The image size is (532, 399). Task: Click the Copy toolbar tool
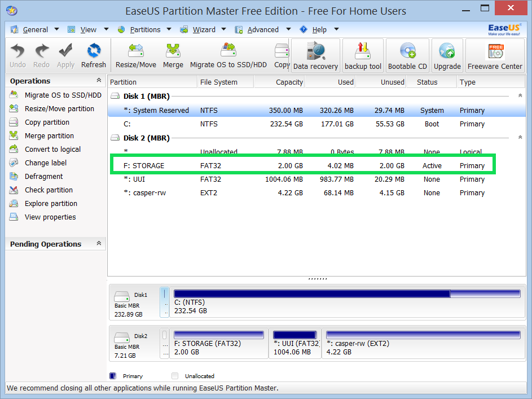[x=282, y=56]
